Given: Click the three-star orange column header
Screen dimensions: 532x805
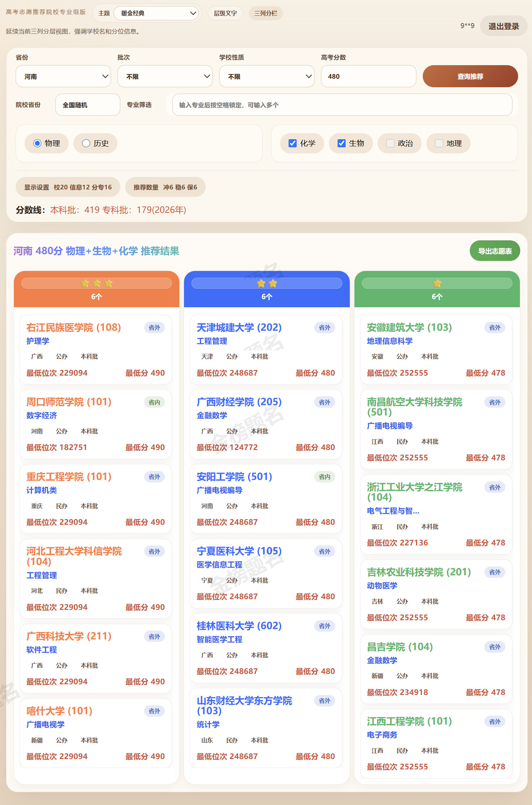Looking at the screenshot, I should [x=96, y=289].
